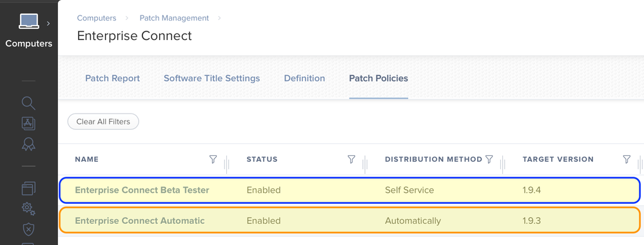Sort by TARGET VERSION column header
This screenshot has width=644, height=245.
tap(558, 159)
